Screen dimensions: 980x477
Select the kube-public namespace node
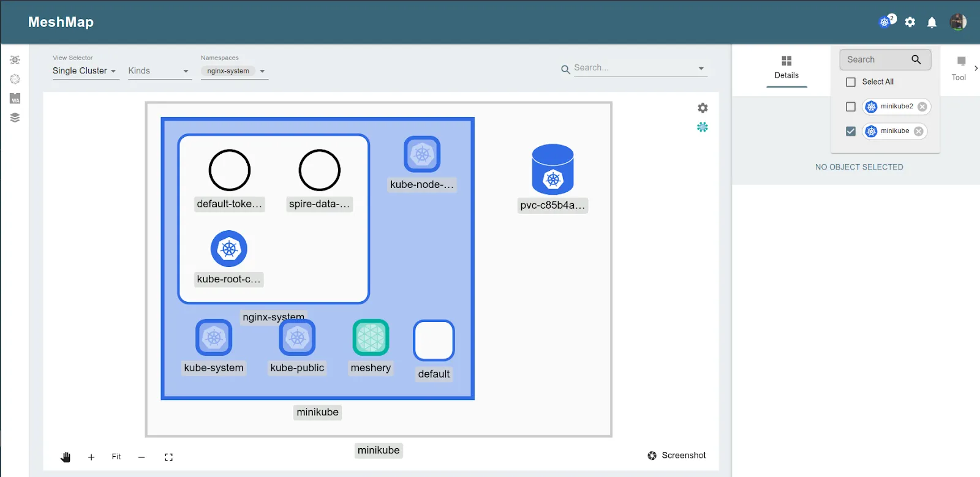point(297,337)
